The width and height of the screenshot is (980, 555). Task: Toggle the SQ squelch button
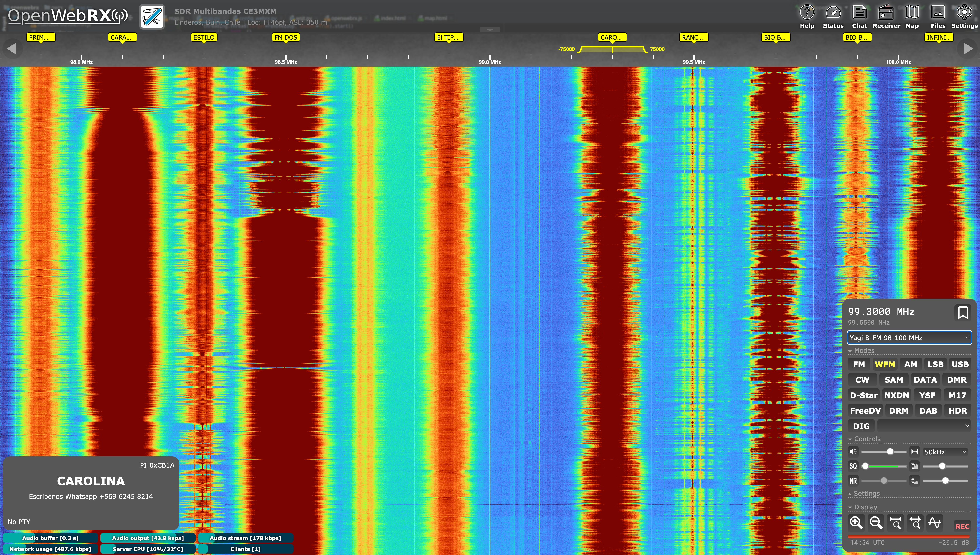point(853,466)
